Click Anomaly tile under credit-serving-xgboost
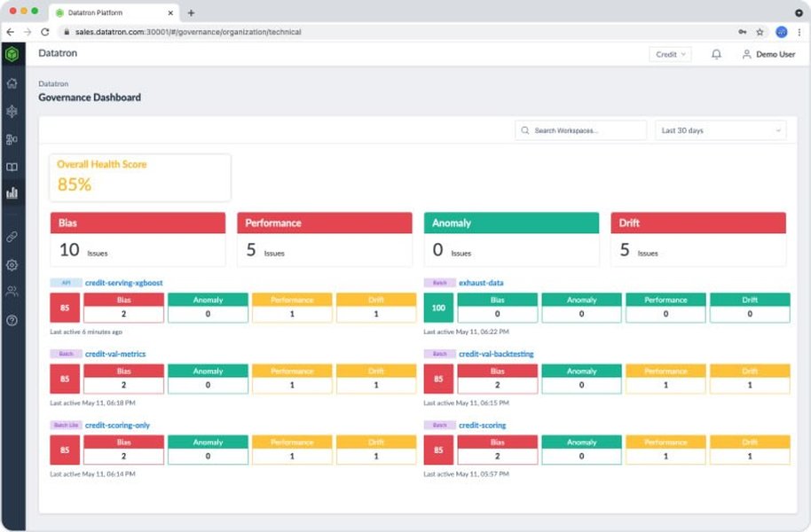The image size is (811, 532). (208, 308)
